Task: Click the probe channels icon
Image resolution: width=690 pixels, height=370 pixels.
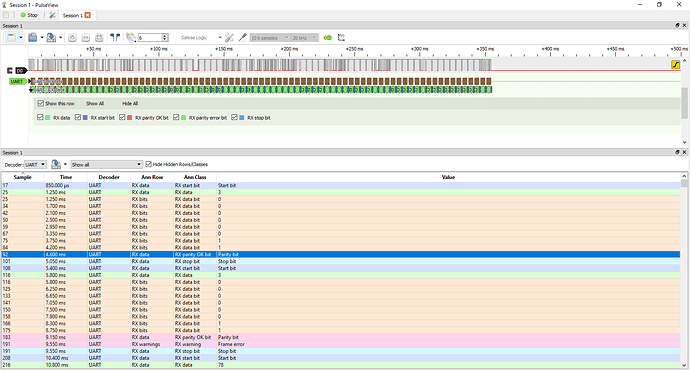Action: coord(242,38)
